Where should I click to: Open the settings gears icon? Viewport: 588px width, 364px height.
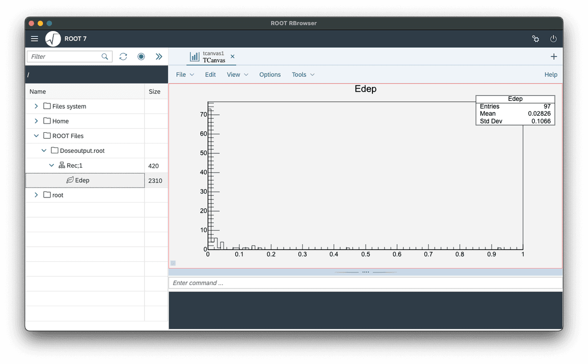[x=536, y=39]
